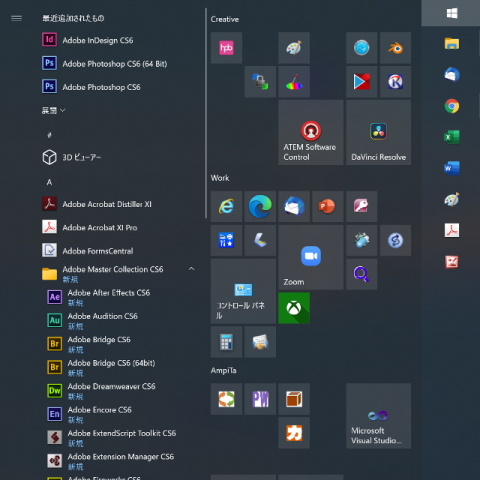Open ATEM Software Control tile
Image resolution: width=480 pixels, height=480 pixels.
pyautogui.click(x=311, y=132)
